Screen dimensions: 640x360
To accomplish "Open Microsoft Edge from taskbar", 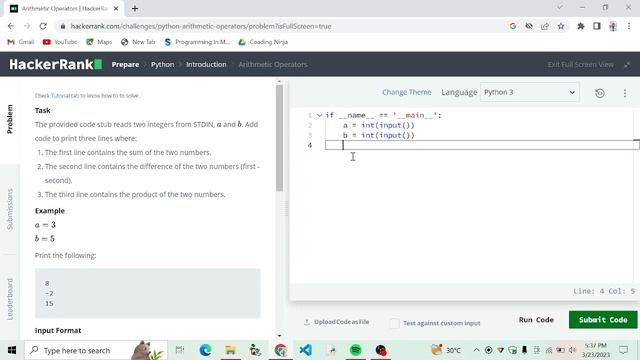I will [x=205, y=350].
